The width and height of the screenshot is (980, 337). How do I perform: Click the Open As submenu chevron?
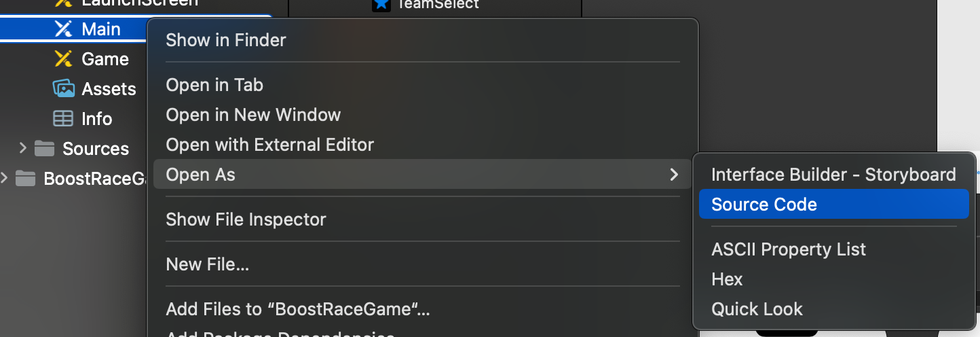pyautogui.click(x=674, y=175)
